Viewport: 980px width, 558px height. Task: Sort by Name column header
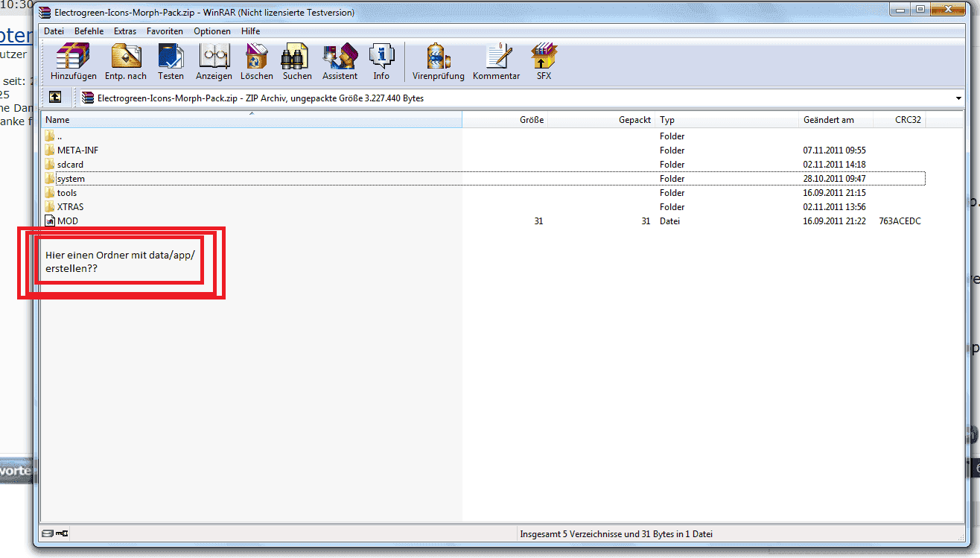(252, 120)
